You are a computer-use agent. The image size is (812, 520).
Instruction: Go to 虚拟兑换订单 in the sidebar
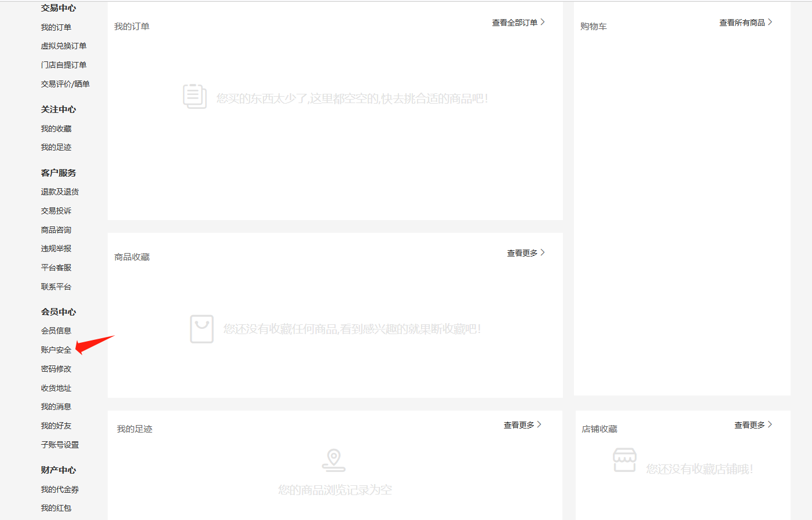pos(64,46)
